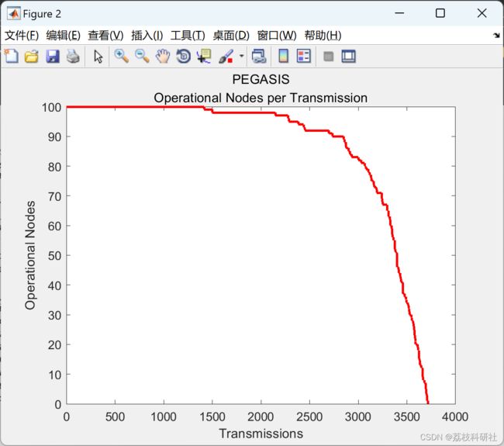Open the 编辑(E) menu
The height and width of the screenshot is (446, 504).
[63, 36]
